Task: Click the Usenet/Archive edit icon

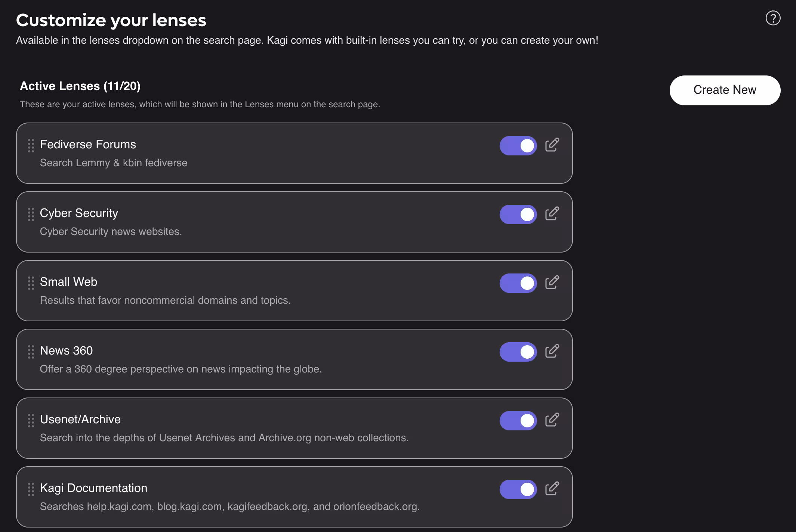Action: coord(552,420)
